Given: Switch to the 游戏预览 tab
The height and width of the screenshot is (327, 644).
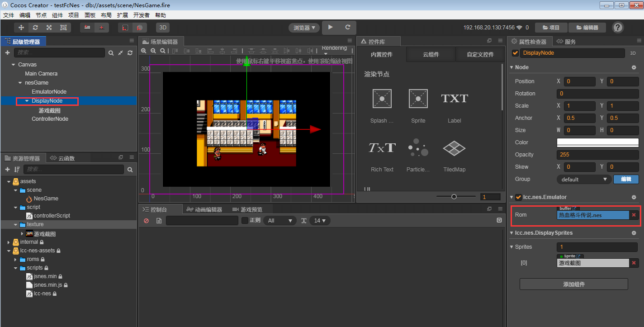Looking at the screenshot, I should point(247,209).
